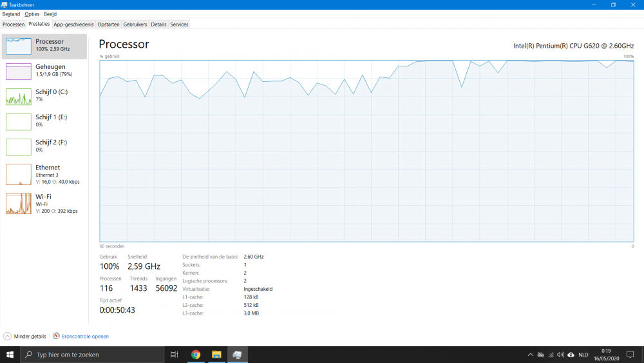Open Task View on the taskbar

174,355
